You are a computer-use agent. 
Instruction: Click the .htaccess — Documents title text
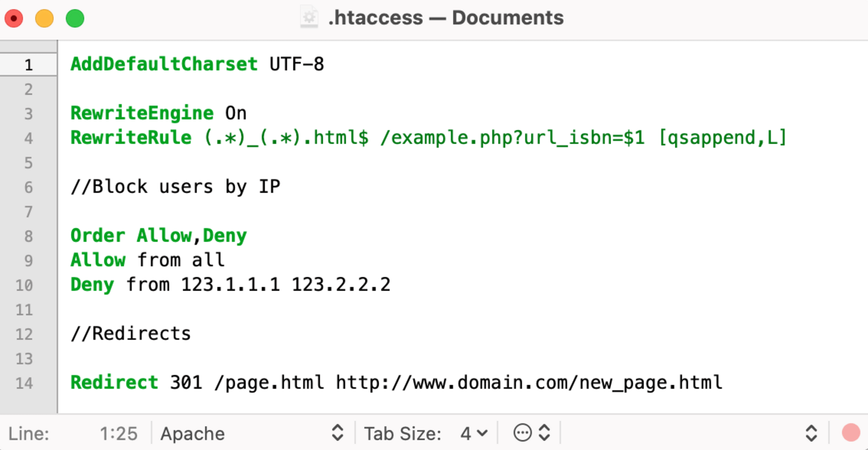tap(445, 18)
